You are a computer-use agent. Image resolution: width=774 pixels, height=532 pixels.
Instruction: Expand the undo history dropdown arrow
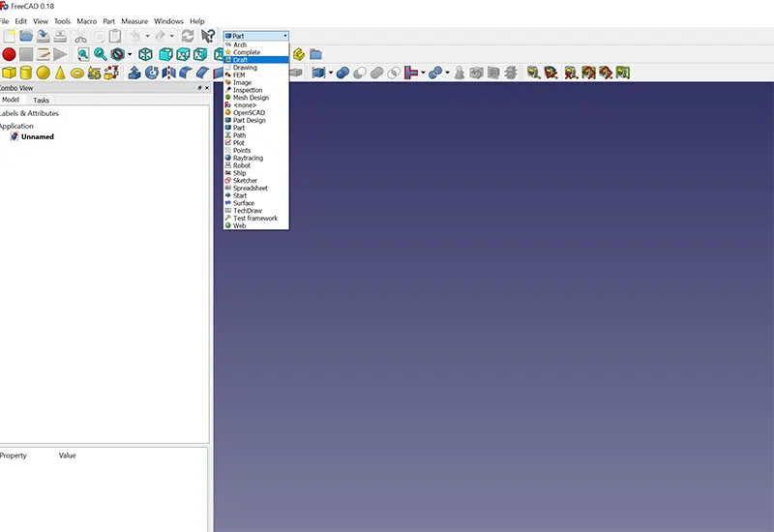[147, 36]
